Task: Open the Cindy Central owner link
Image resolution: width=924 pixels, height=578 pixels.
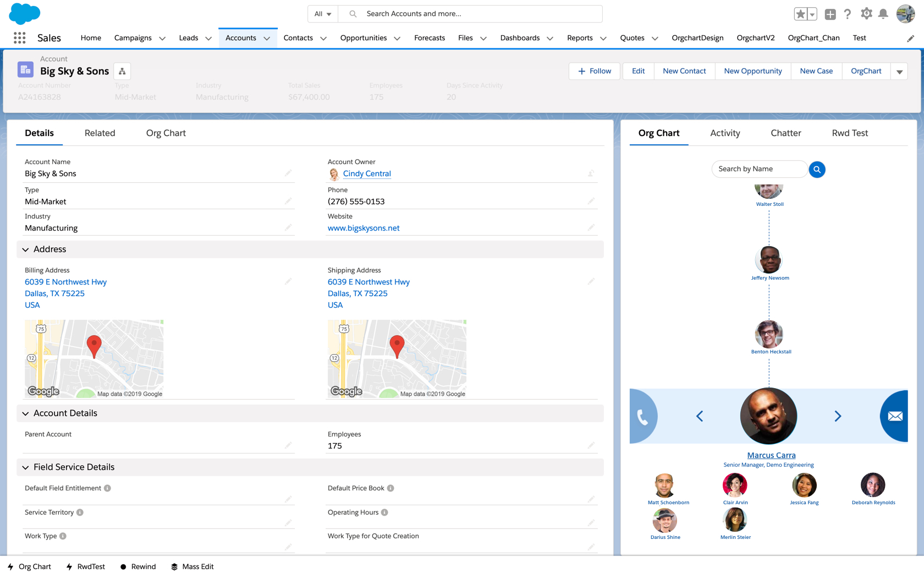Action: [x=367, y=173]
